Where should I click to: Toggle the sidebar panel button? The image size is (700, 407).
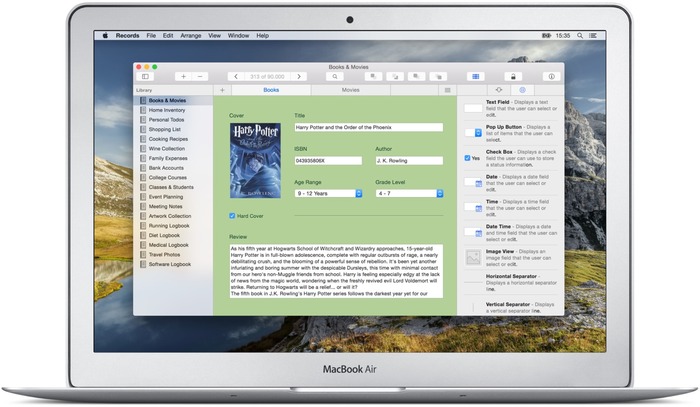coord(145,77)
